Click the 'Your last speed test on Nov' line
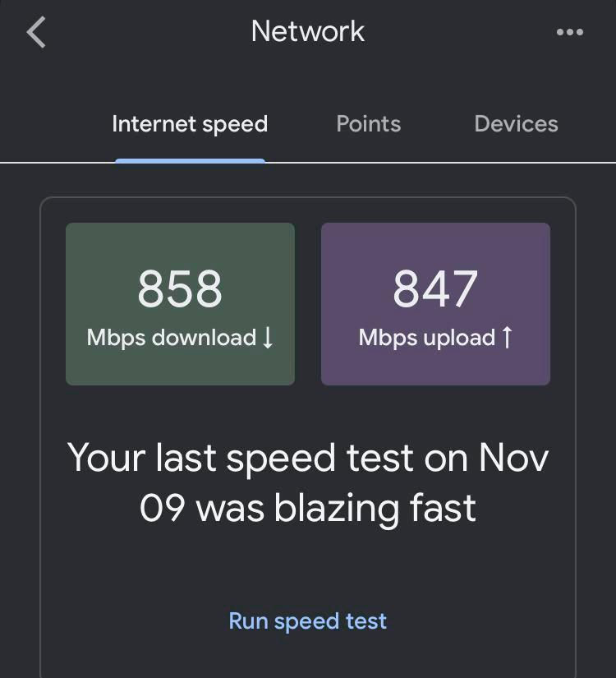 pos(308,458)
